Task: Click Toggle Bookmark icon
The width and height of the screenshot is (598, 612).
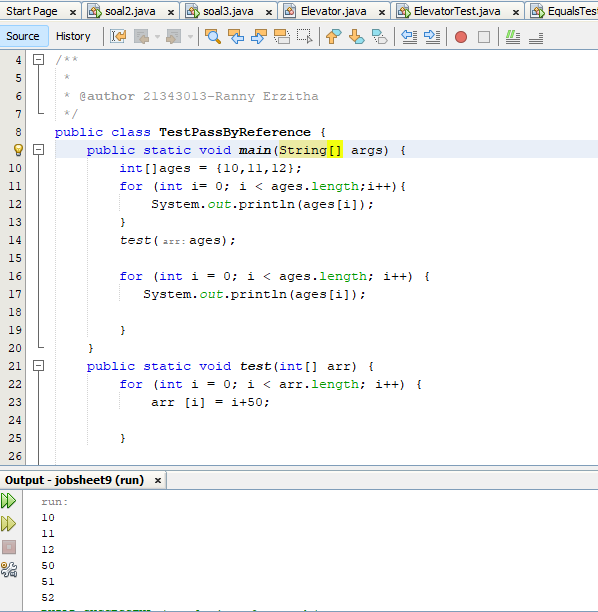Action: (379, 37)
